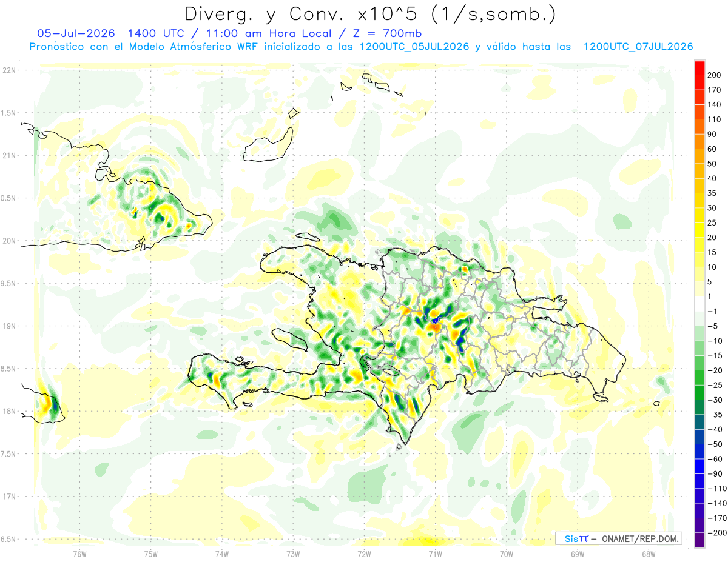Click the '-170' color bar value
728x562 pixels.
point(716,518)
